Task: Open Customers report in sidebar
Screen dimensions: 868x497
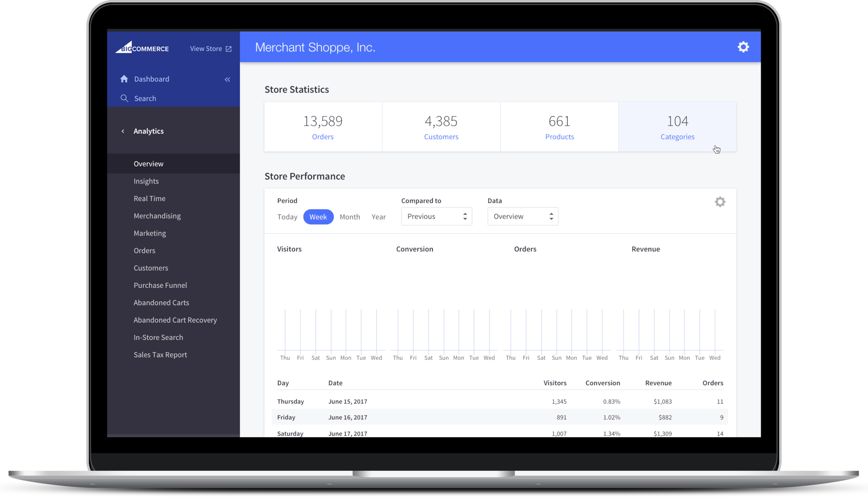Action: click(151, 268)
